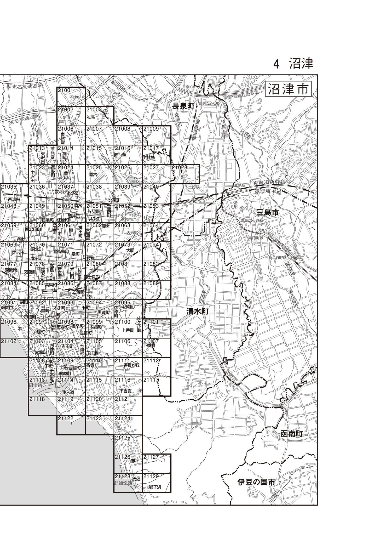Click the 三島市 city label
The width and height of the screenshot is (392, 555).
268,213
